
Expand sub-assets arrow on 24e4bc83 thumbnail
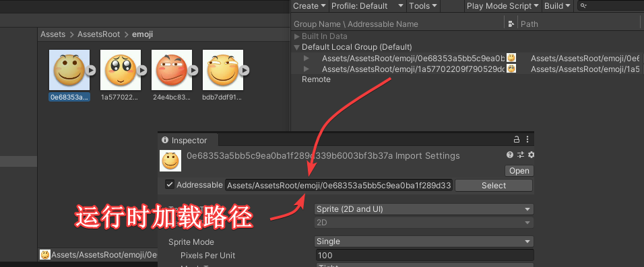[x=193, y=71]
